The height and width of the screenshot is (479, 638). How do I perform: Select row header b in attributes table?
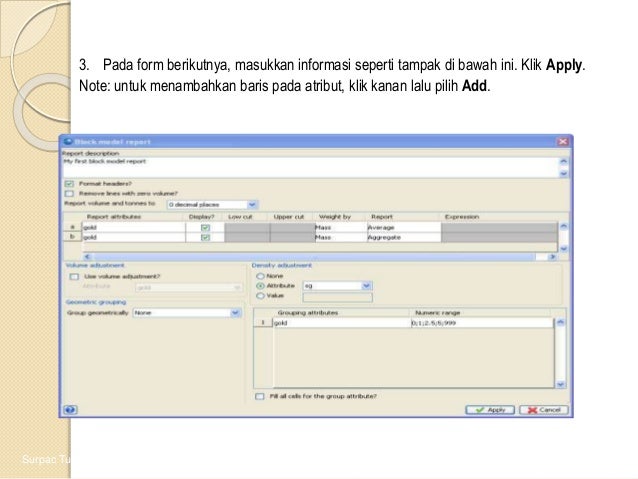coord(73,237)
